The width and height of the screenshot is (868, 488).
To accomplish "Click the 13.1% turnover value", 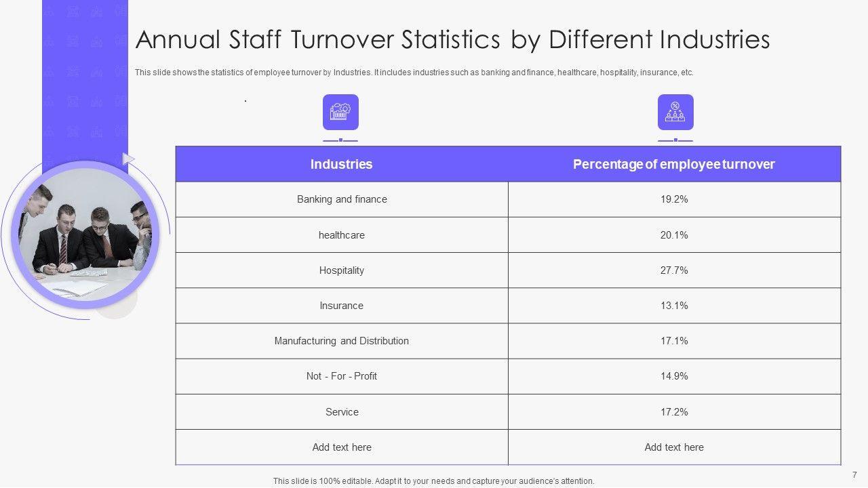I will 674,306.
